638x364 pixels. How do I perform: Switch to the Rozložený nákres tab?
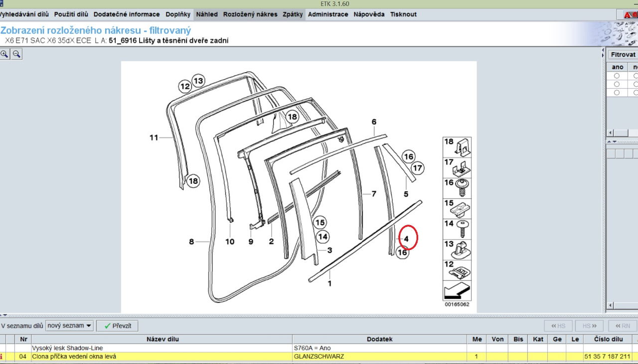(250, 14)
